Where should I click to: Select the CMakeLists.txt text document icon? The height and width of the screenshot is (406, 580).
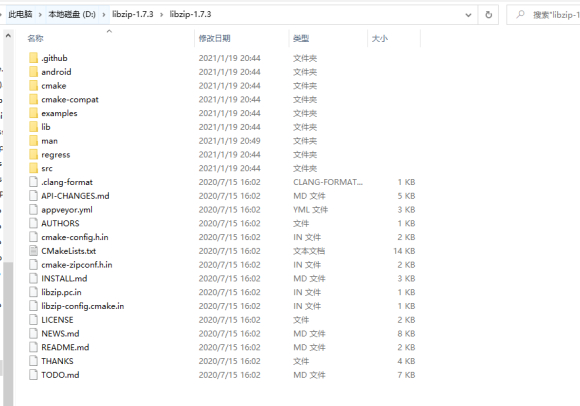tap(33, 251)
